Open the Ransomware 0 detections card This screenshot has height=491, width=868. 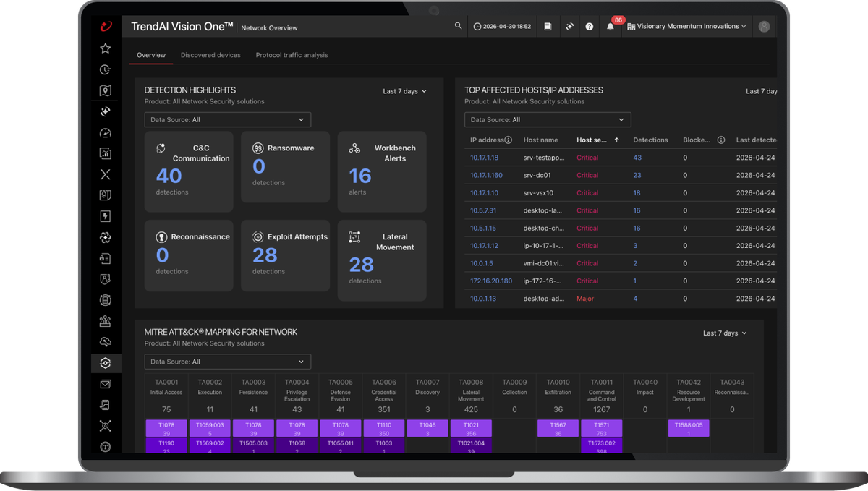pos(285,167)
